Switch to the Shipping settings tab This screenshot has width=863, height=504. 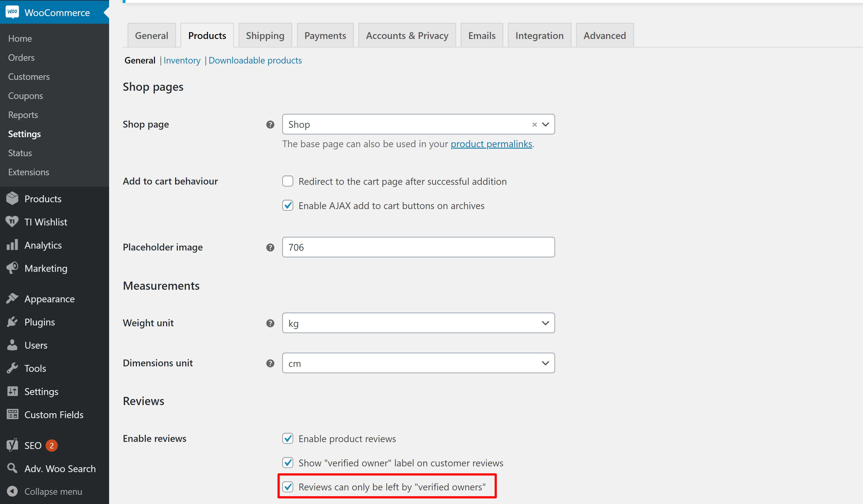[x=265, y=35]
